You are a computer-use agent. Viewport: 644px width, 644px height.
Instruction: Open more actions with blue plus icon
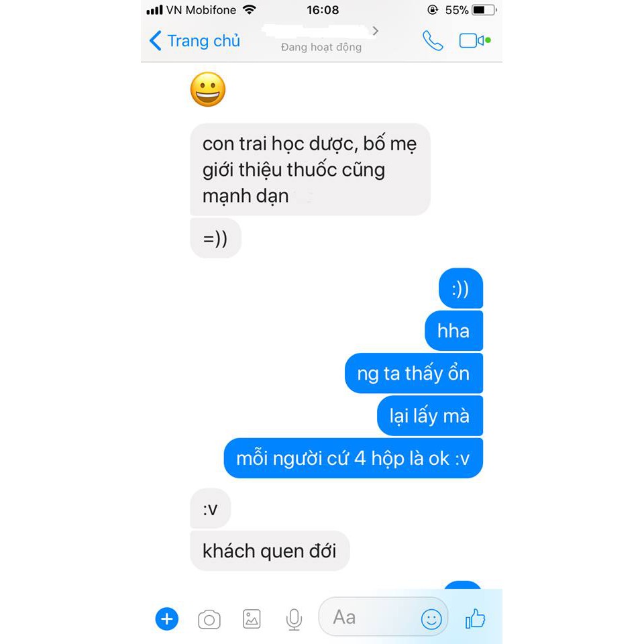point(167,619)
